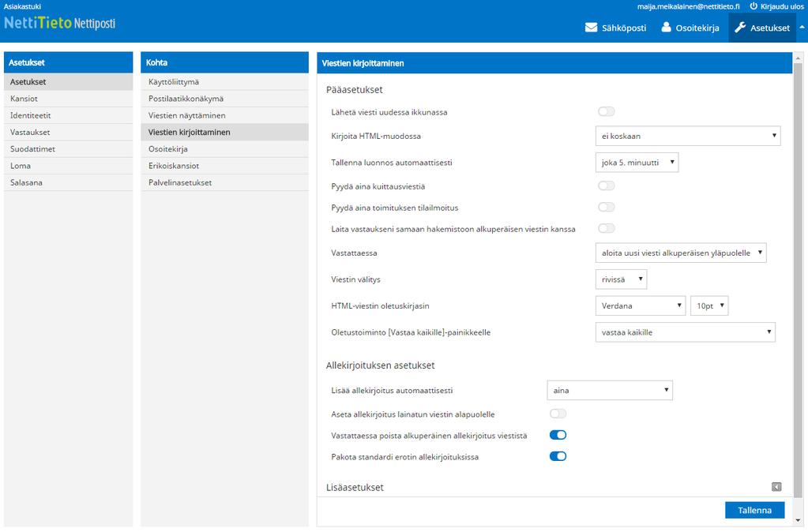
Task: Click the Viestien kirjoittaminen panel header
Action: click(554, 63)
